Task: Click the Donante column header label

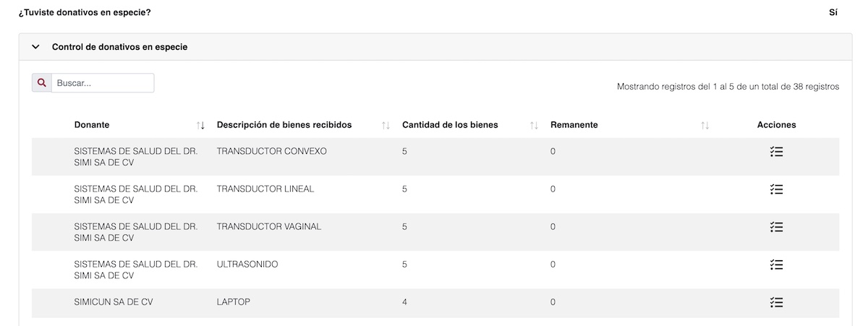Action: tap(92, 125)
